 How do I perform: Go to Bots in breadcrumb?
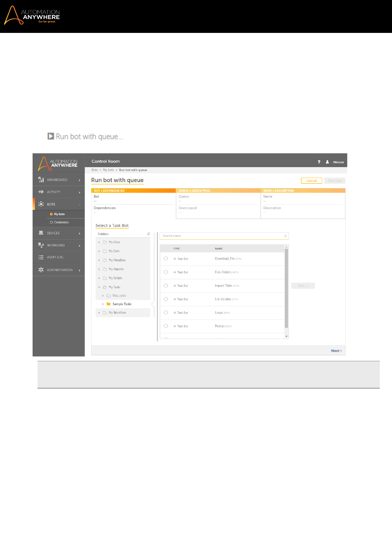coord(95,170)
